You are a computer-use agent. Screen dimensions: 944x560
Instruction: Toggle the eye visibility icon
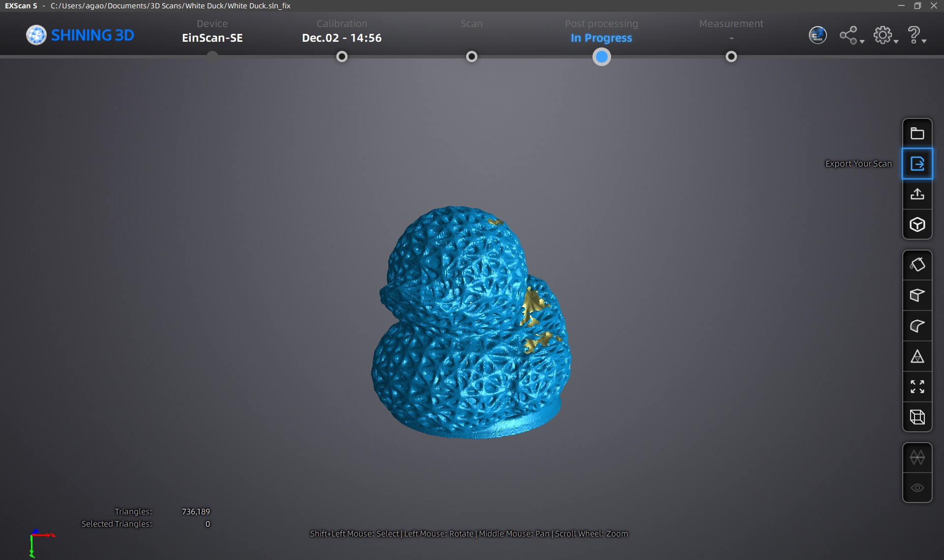917,488
